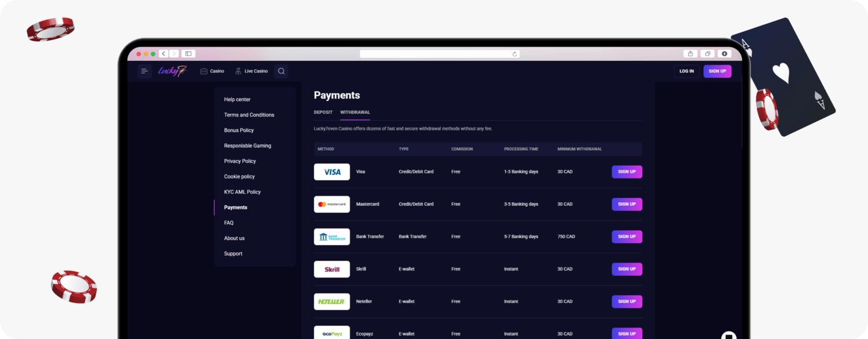Click SIGN UP in the Ecopayz row

pos(627,334)
